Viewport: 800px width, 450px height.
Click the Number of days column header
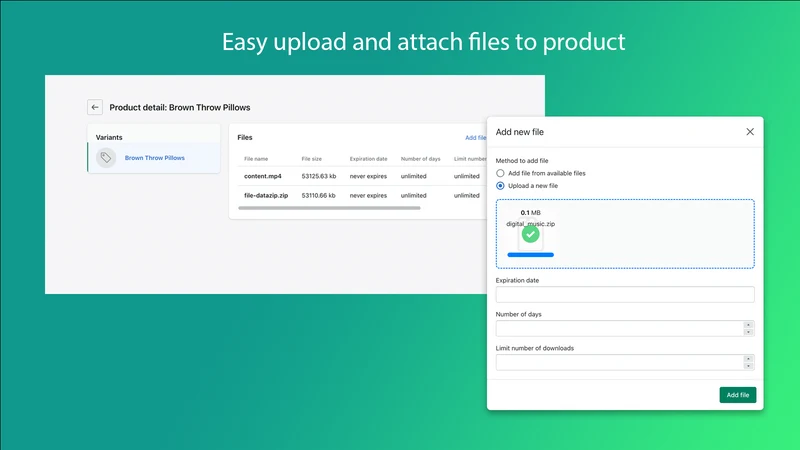420,159
